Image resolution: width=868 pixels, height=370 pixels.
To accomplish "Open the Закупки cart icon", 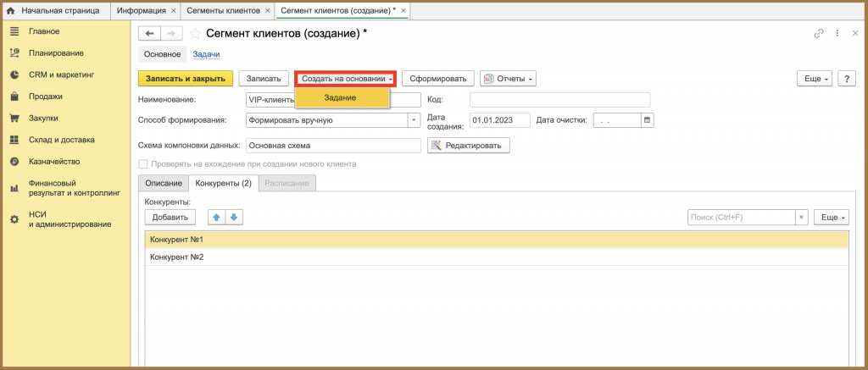I will point(15,119).
